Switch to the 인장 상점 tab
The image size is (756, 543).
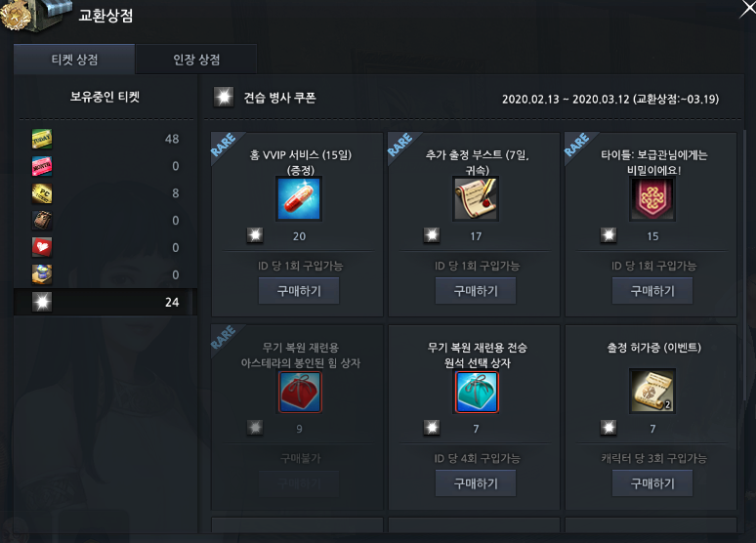196,60
